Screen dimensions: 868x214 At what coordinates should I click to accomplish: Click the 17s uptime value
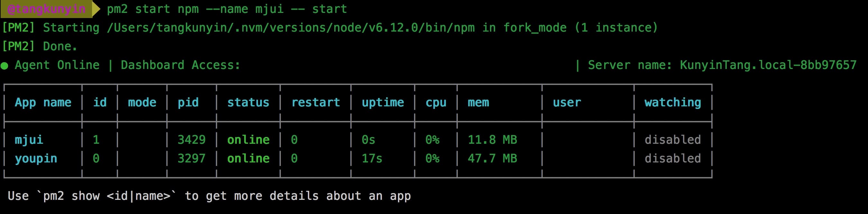[x=372, y=158]
